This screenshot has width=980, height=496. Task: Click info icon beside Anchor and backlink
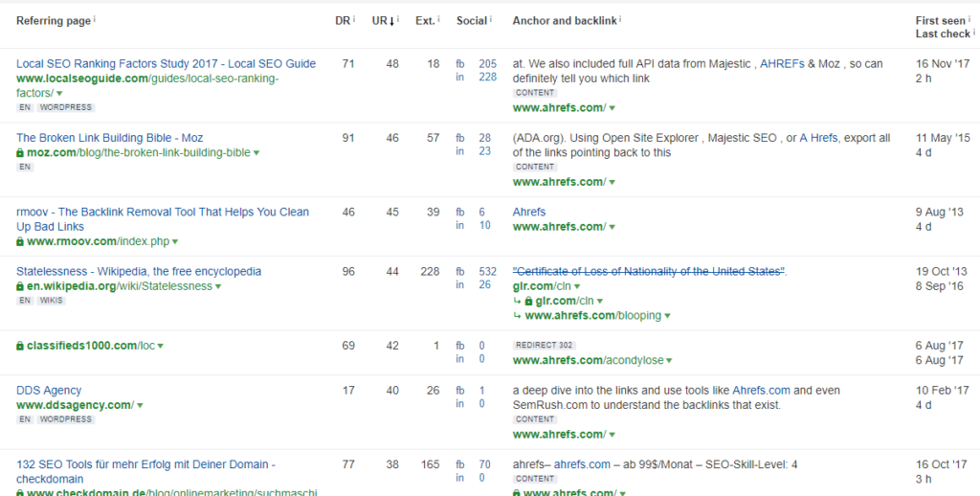pos(620,19)
